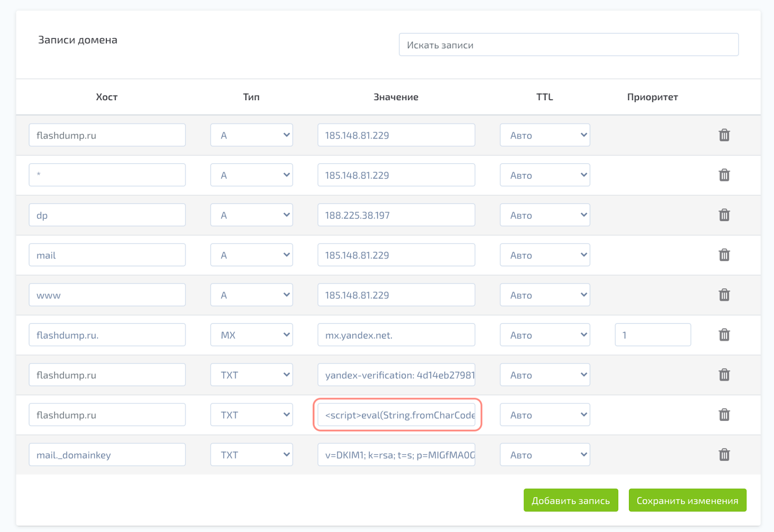
Task: Open TTL dropdown in the dp row
Action: [545, 215]
